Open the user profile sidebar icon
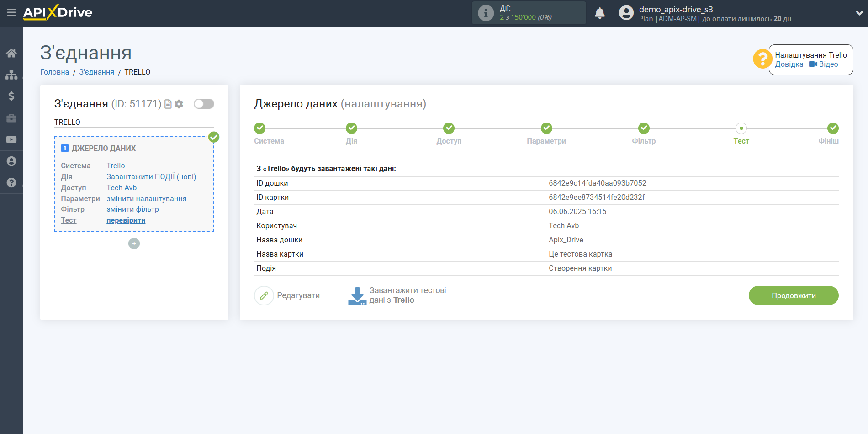This screenshot has height=434, width=868. 11,161
